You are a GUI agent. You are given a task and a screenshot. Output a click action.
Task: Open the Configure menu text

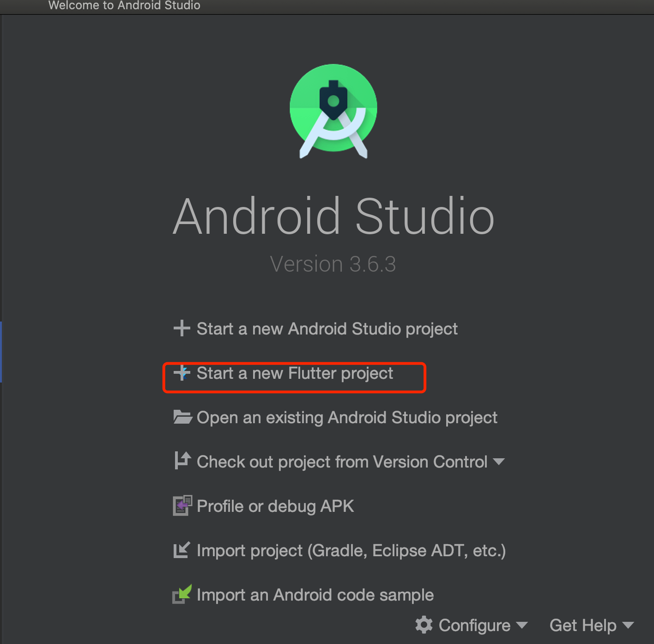(474, 625)
